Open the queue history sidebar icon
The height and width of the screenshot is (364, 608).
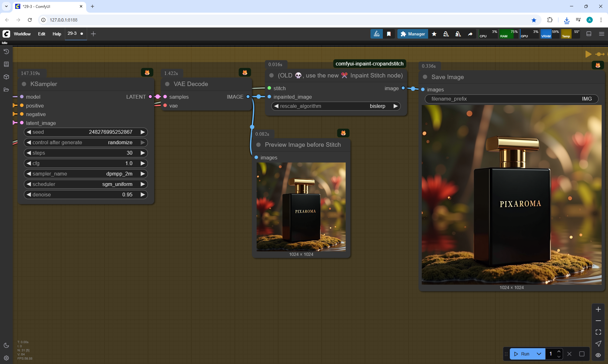6,52
